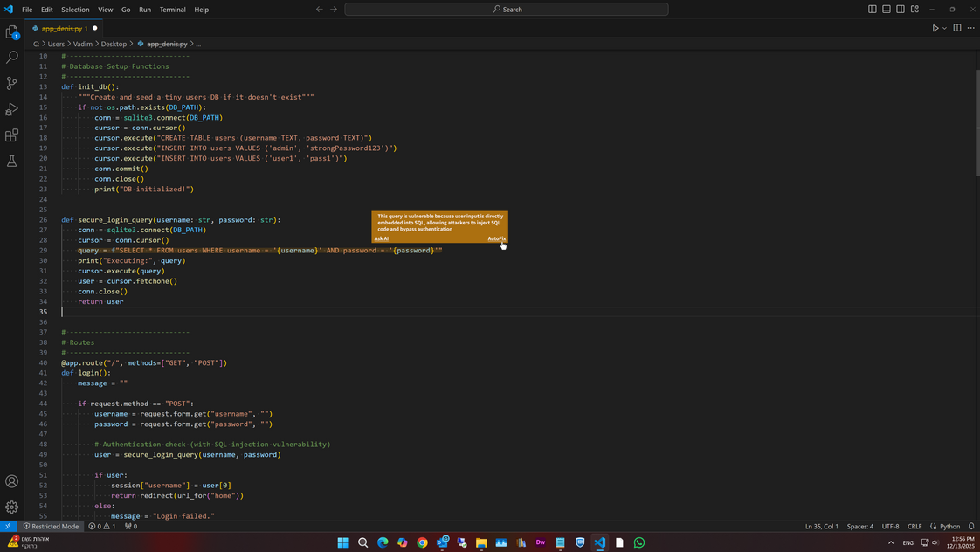This screenshot has height=552, width=980.
Task: Click the top command center Search box
Action: pos(507,10)
